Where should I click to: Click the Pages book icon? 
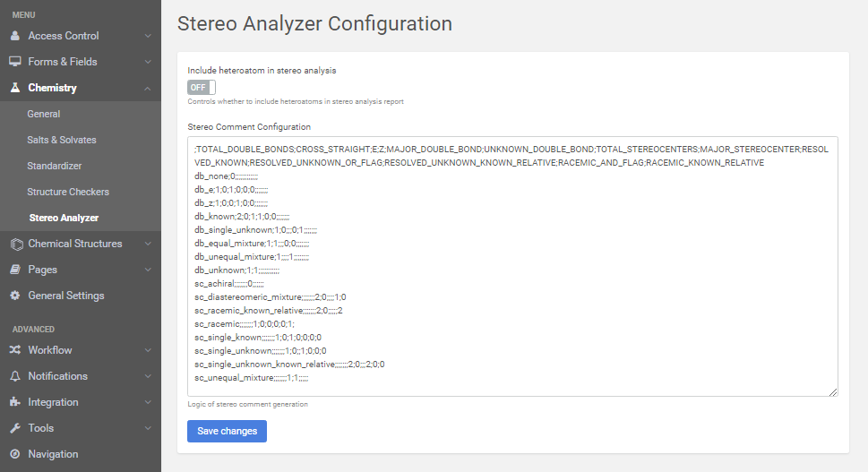[15, 270]
